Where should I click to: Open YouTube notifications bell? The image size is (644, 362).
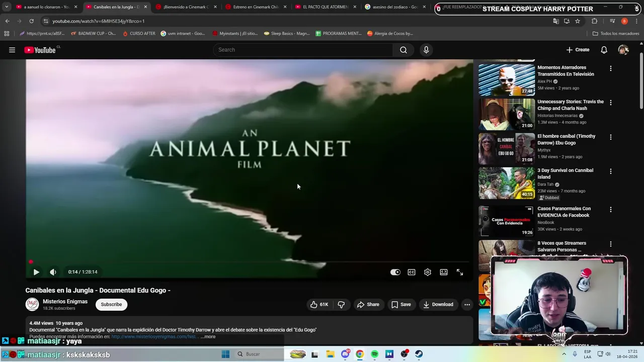pyautogui.click(x=604, y=50)
